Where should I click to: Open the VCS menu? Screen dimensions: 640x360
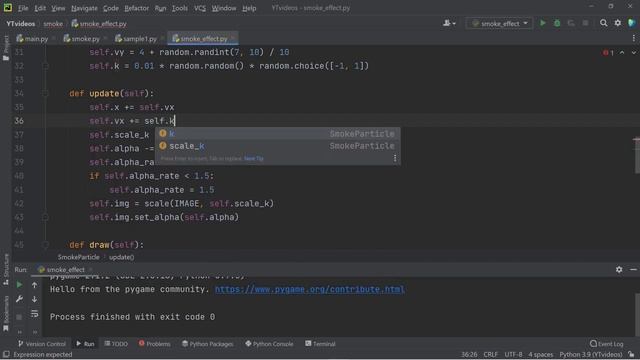click(x=200, y=8)
